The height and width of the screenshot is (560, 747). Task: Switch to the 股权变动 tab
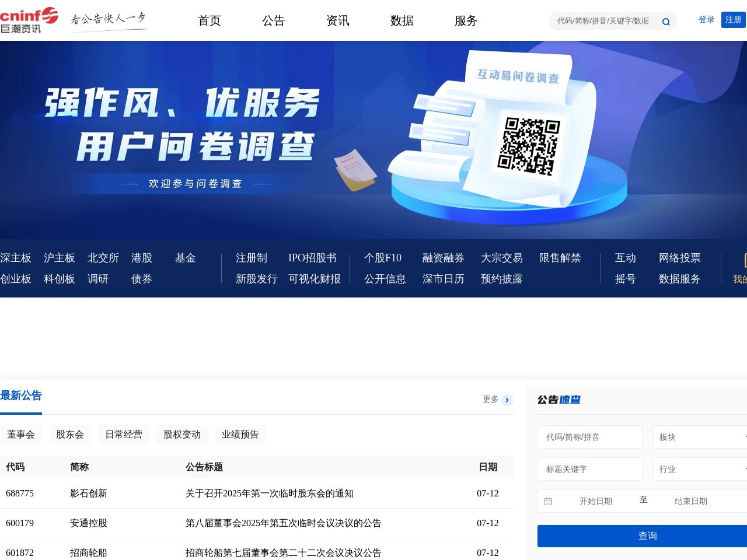coord(181,435)
